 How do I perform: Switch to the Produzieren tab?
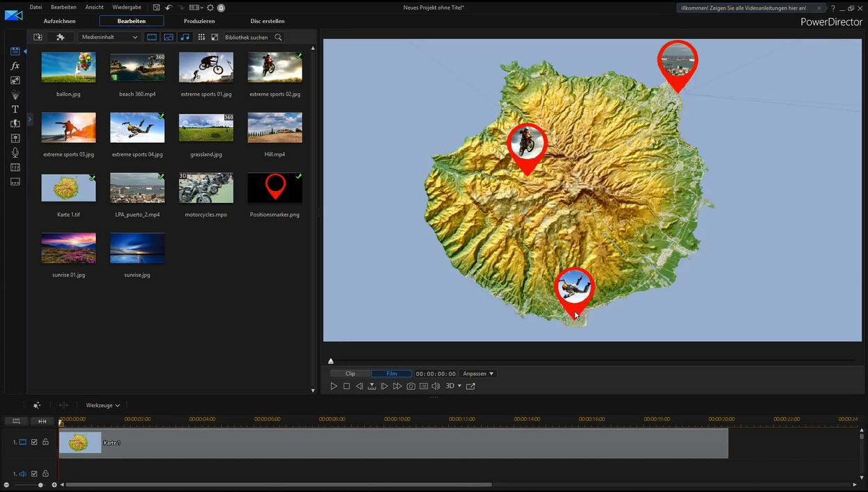199,21
